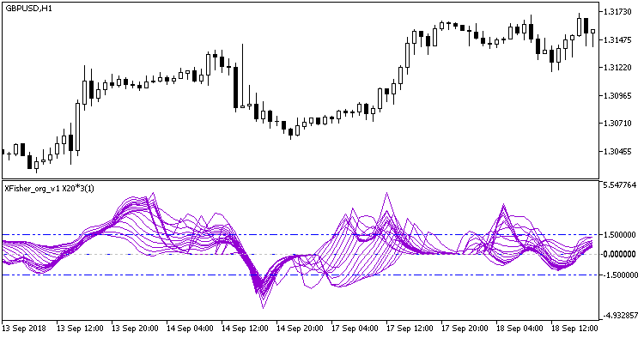
Task: Click the 1.500000 upper level value
Action: pyautogui.click(x=619, y=235)
